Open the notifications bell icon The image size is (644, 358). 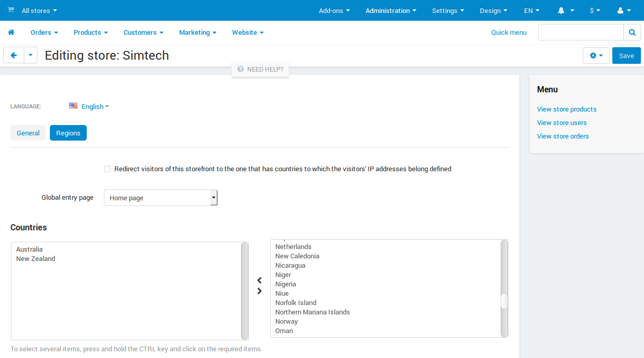[x=561, y=10]
